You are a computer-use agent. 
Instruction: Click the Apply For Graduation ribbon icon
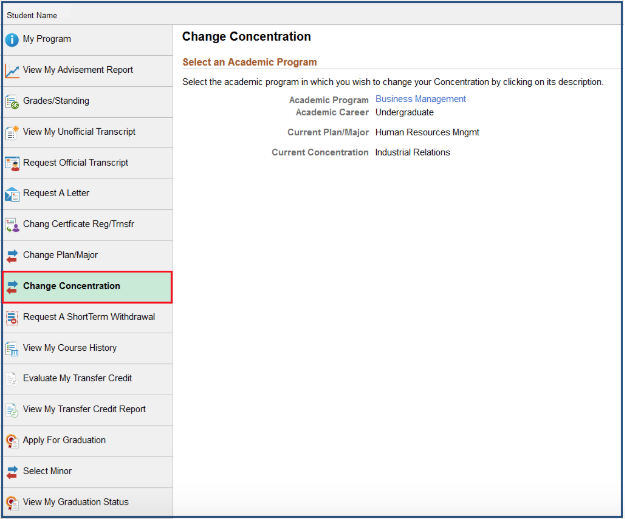(x=13, y=441)
